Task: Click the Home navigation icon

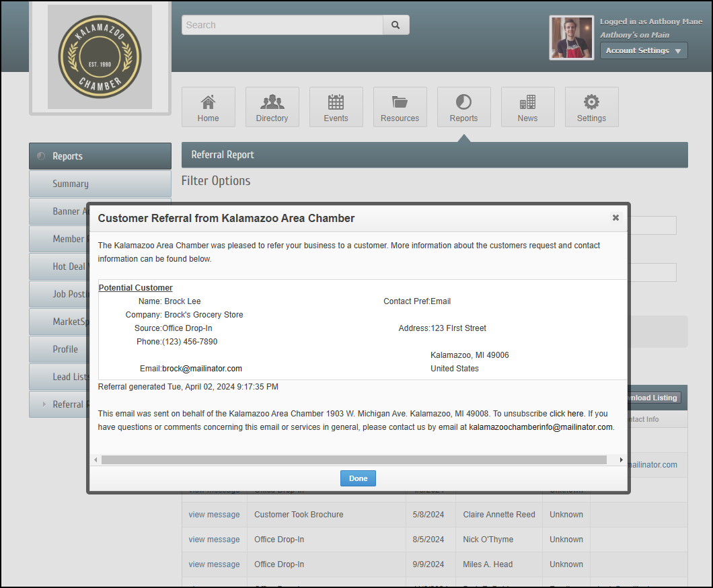Action: pos(209,102)
